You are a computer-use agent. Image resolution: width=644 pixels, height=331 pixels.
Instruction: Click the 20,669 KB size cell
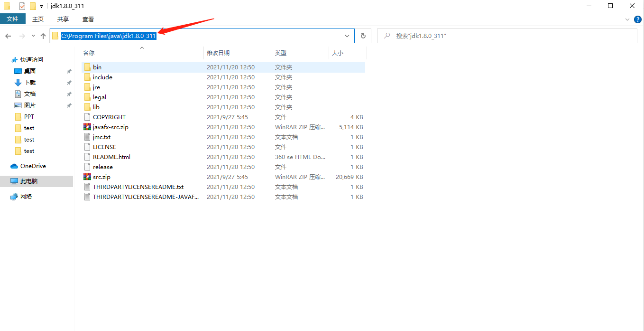350,177
